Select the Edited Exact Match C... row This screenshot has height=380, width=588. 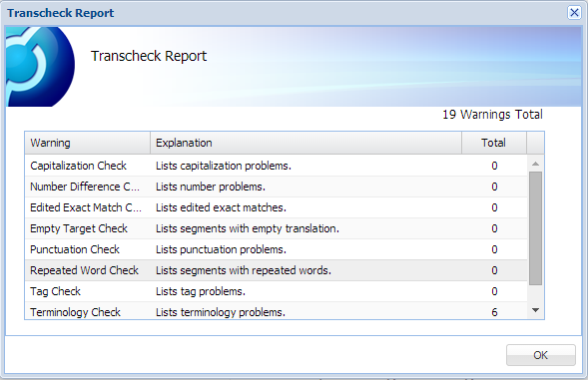tap(276, 207)
